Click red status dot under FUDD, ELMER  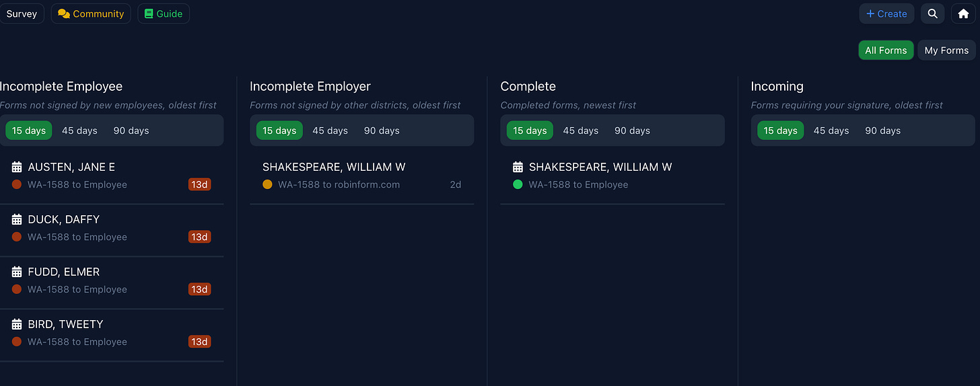(17, 289)
